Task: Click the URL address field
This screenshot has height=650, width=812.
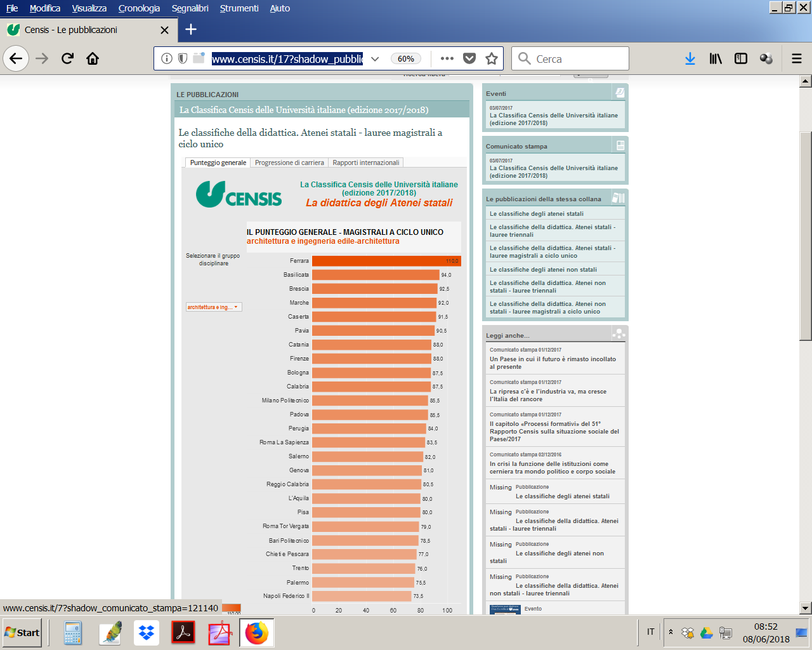Action: click(287, 59)
